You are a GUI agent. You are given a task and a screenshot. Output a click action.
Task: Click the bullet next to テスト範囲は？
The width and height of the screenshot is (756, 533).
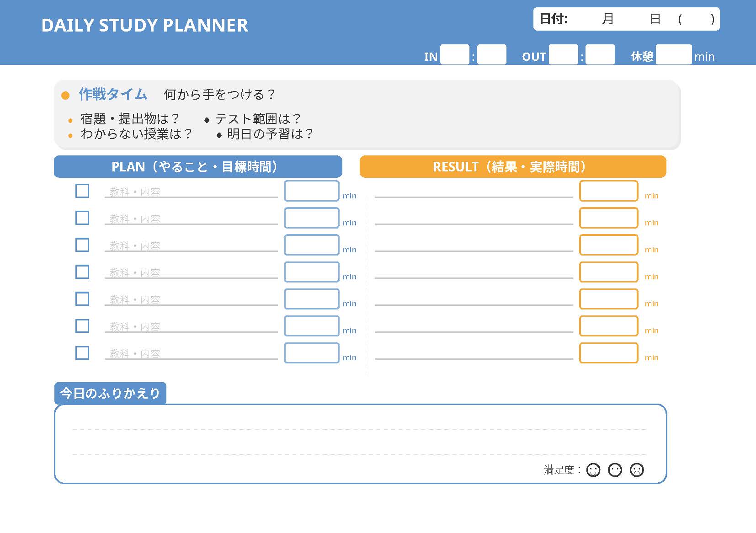[208, 119]
